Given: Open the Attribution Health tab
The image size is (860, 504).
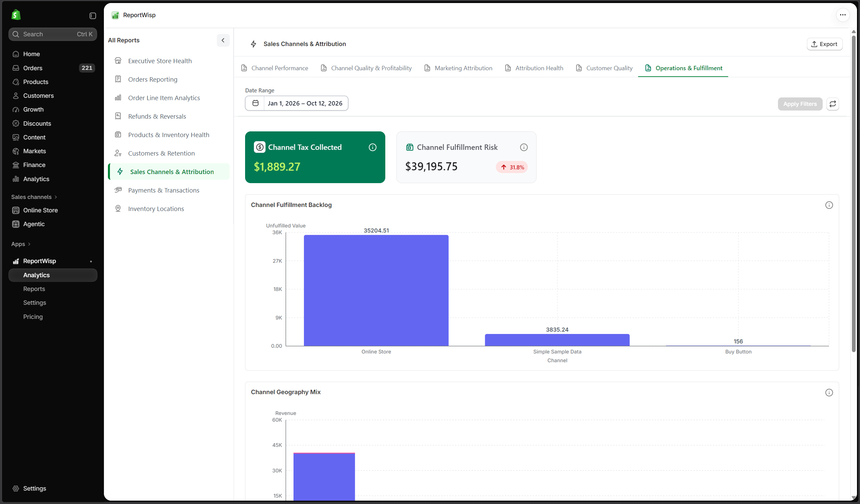Looking at the screenshot, I should click(534, 68).
